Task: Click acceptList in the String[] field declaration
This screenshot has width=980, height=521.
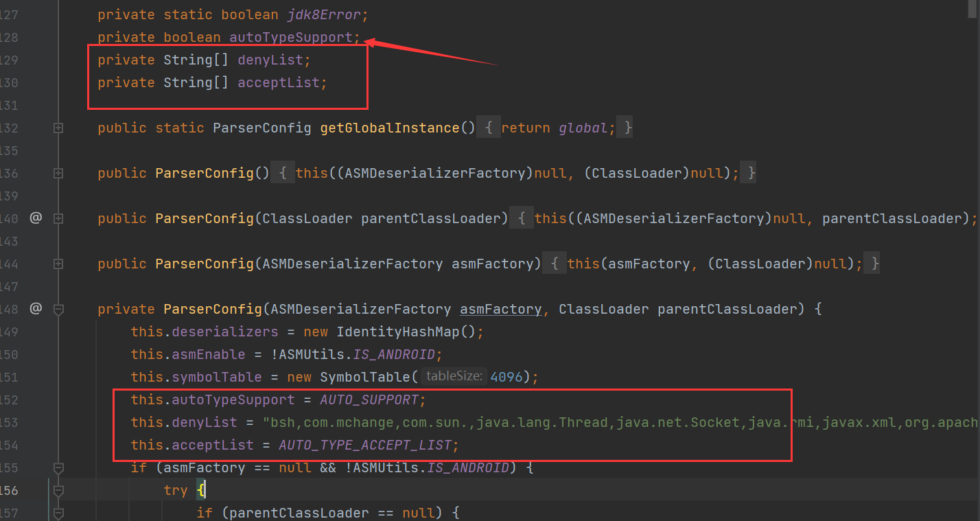Action: tap(279, 82)
